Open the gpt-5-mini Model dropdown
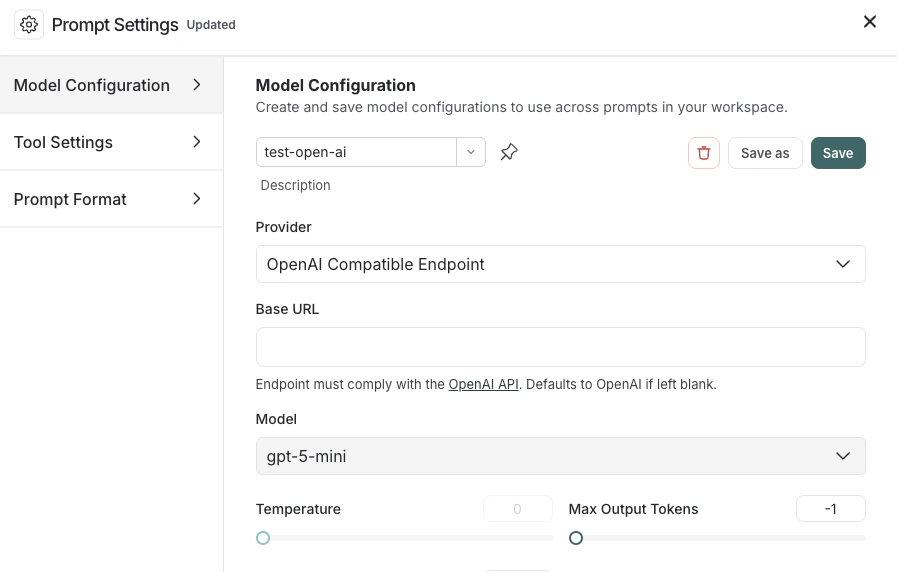This screenshot has width=897, height=572. point(843,456)
